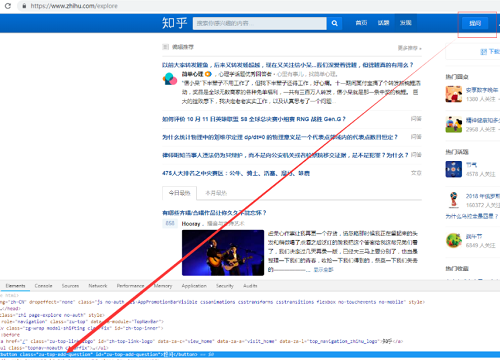Open the 发现 navigation item
The width and height of the screenshot is (500, 360).
pos(405,23)
